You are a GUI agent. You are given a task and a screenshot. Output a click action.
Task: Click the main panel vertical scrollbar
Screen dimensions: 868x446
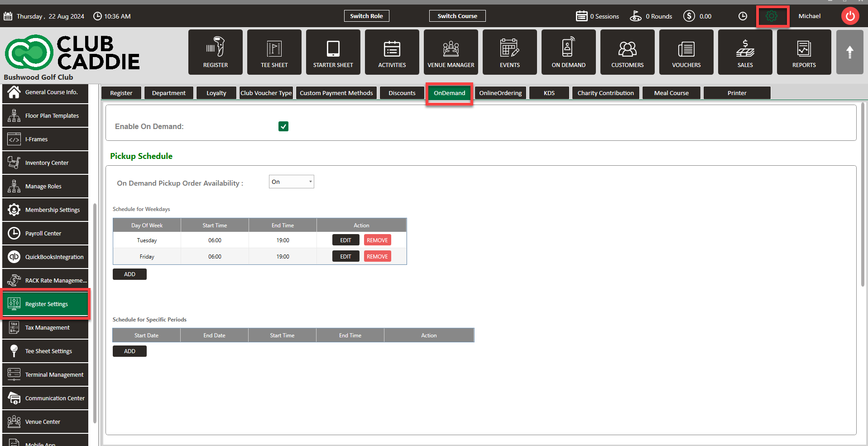[x=863, y=195]
